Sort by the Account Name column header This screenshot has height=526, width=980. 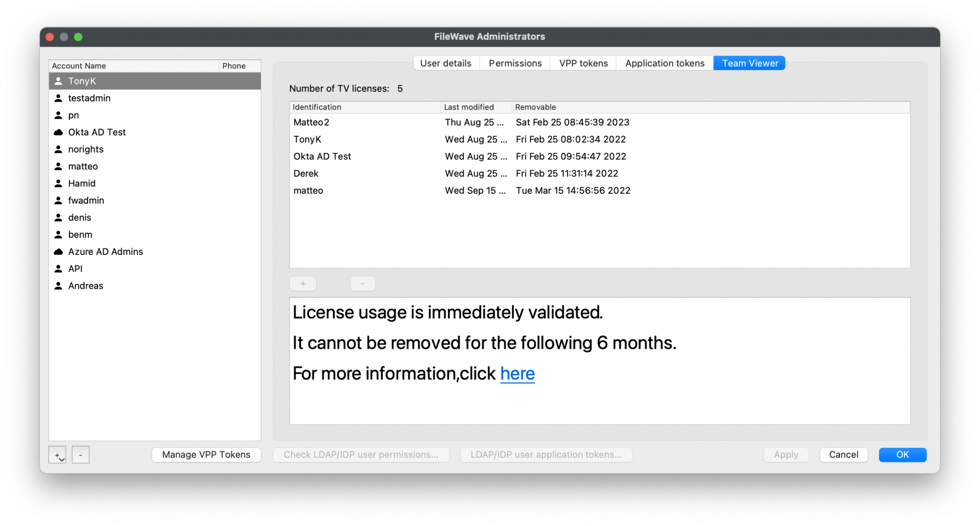click(134, 66)
